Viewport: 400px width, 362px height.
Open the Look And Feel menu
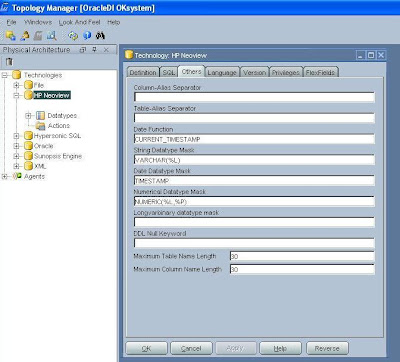pyautogui.click(x=79, y=22)
